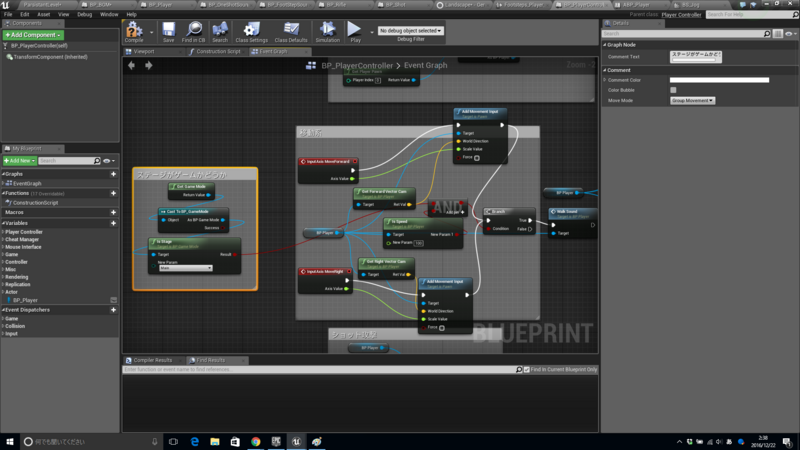Save the blueprint with Save icon
This screenshot has width=800, height=450.
pos(168,32)
